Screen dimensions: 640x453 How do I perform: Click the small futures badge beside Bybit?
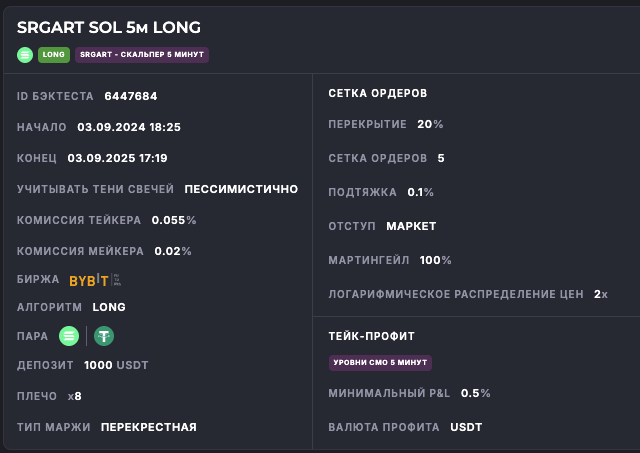pos(116,280)
